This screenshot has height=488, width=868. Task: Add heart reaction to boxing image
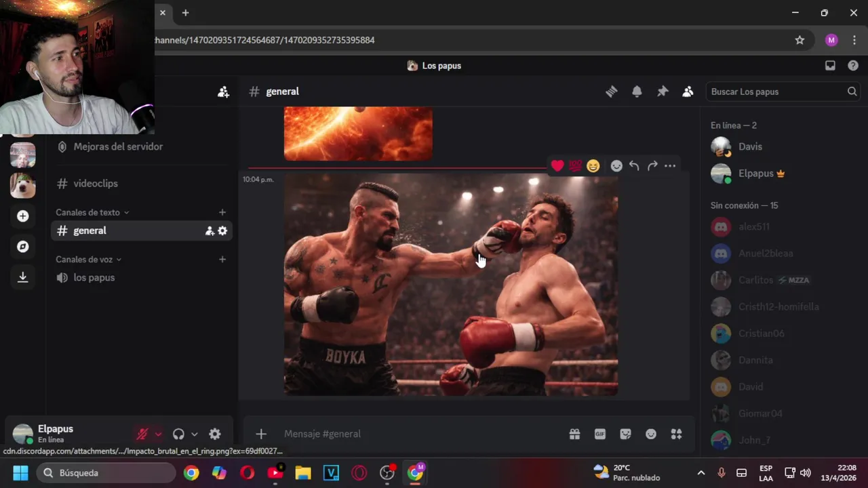(557, 165)
